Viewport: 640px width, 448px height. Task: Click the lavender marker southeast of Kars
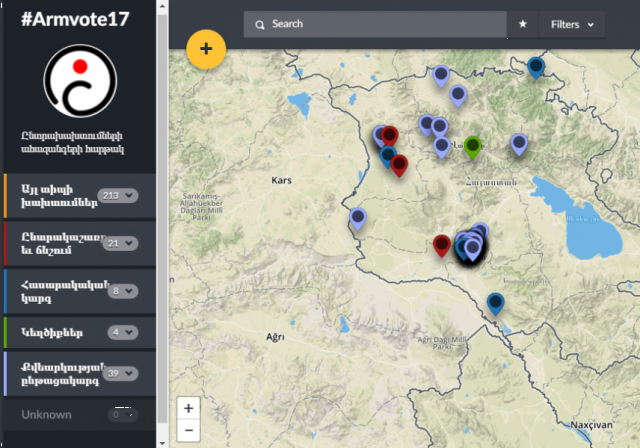click(358, 218)
